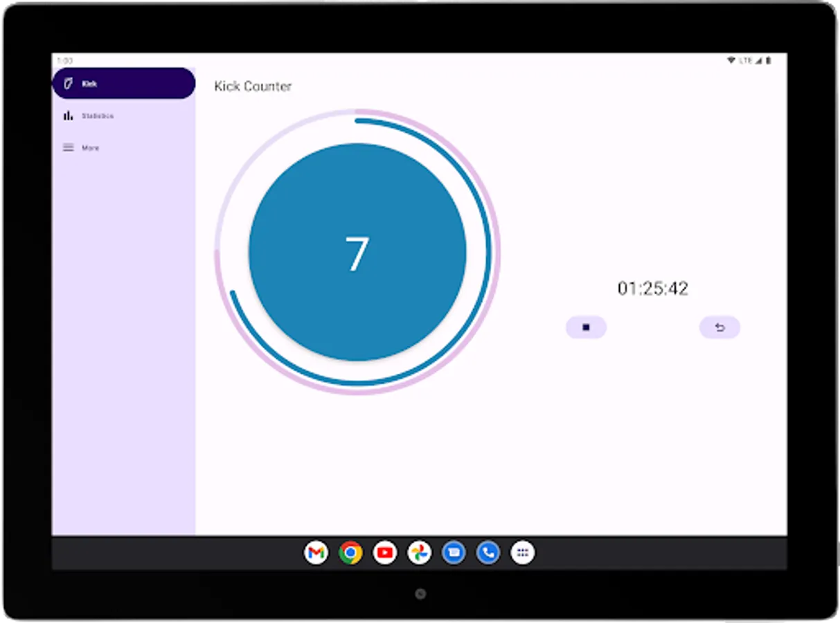Click the Wi-Fi icon in the status bar
This screenshot has height=623, width=840.
click(731, 60)
